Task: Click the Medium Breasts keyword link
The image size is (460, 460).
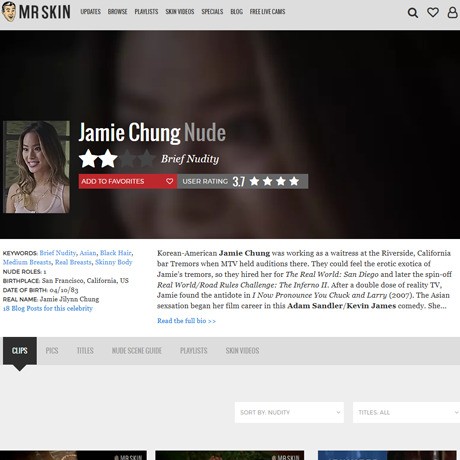Action: pyautogui.click(x=27, y=262)
